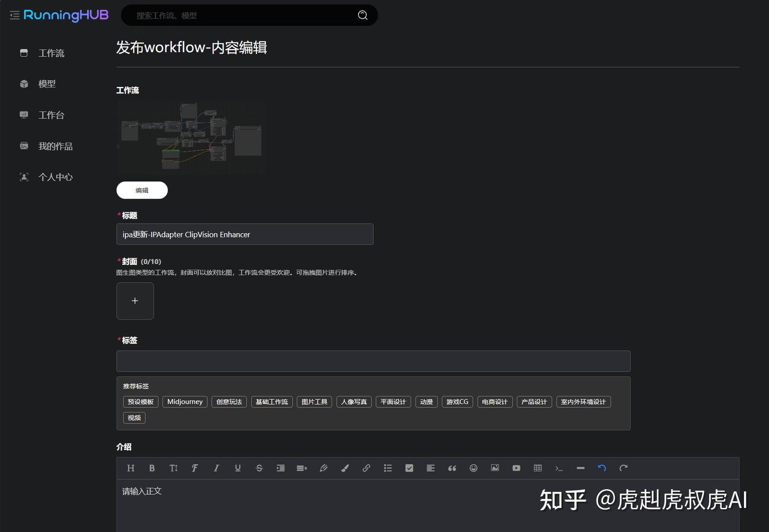769x532 pixels.
Task: Insert a blockquote in the introduction
Action: 452,468
